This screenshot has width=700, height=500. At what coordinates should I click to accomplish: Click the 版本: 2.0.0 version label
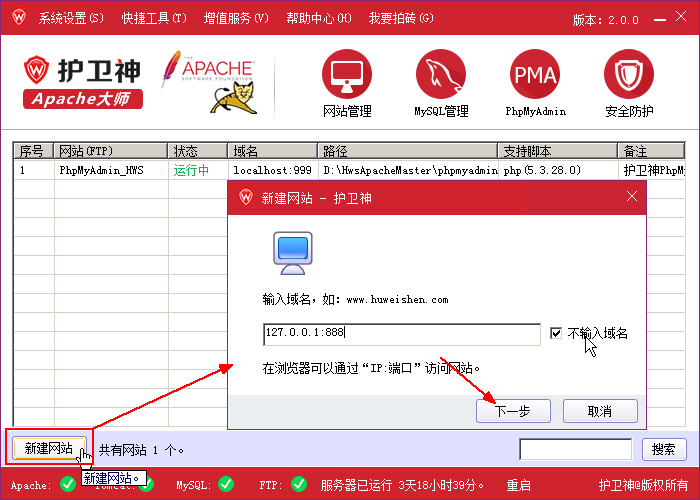point(605,20)
